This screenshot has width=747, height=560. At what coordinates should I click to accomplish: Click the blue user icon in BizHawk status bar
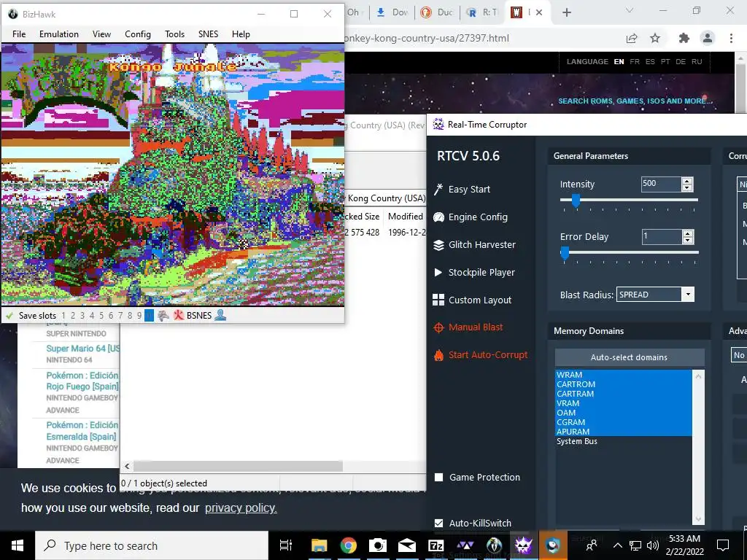pos(220,315)
